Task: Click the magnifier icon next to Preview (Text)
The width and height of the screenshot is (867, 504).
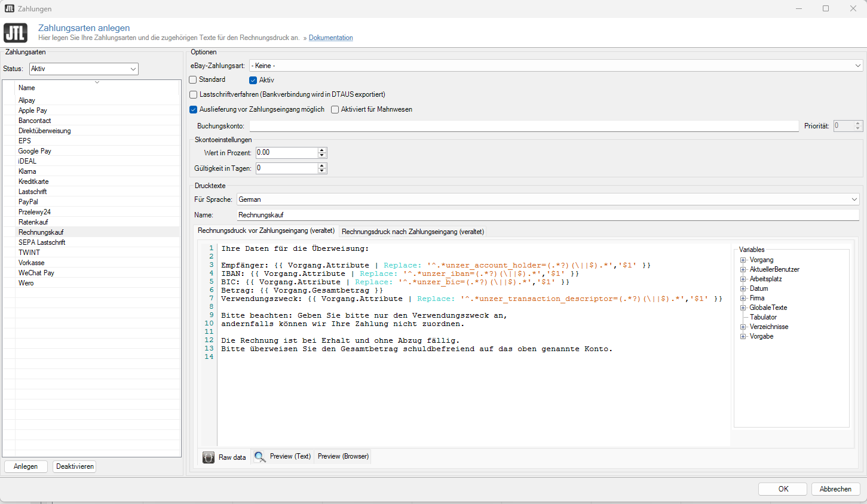Action: pos(260,457)
